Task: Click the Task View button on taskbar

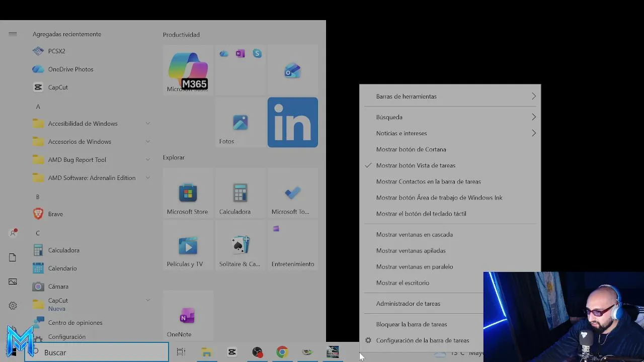Action: tap(181, 352)
